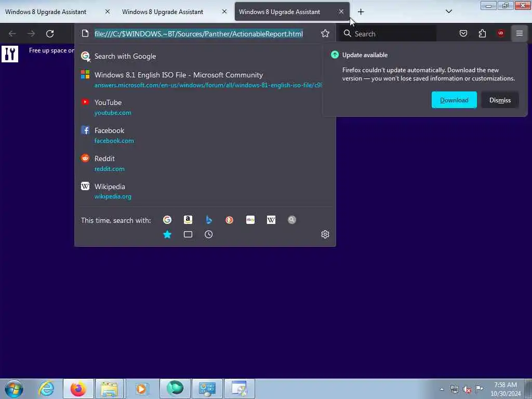Viewport: 532px width, 399px height.
Task: Select the third Windows 8 Upgrade Assistant tab
Action: coord(292,11)
